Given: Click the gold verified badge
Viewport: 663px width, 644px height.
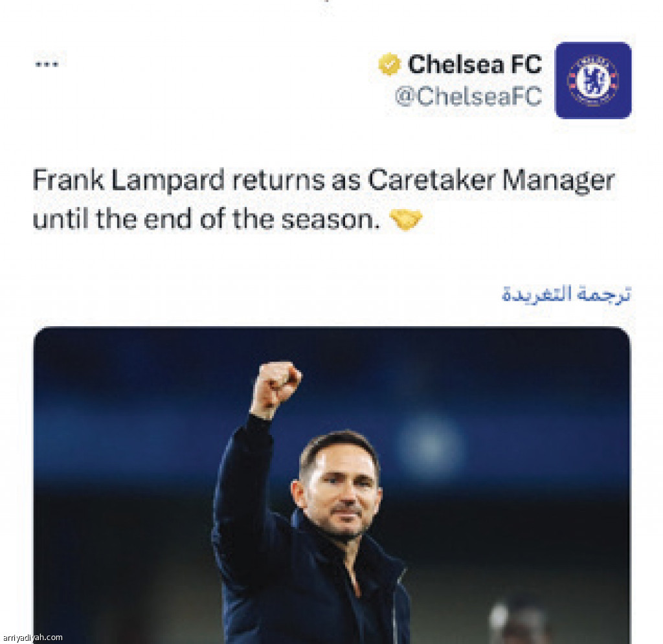Looking at the screenshot, I should click(x=389, y=64).
